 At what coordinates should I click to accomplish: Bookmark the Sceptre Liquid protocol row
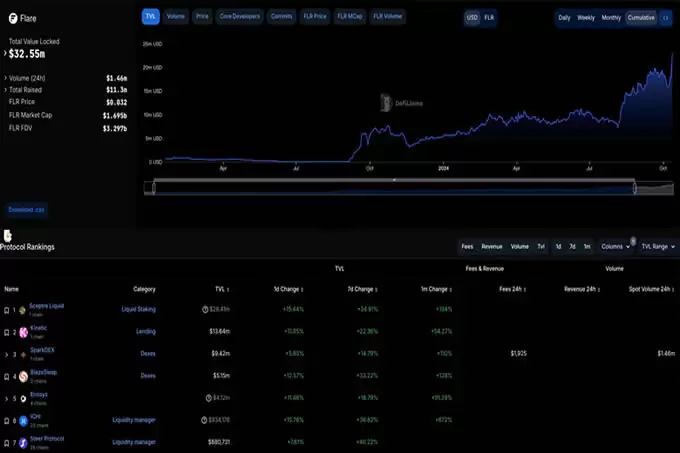7,310
